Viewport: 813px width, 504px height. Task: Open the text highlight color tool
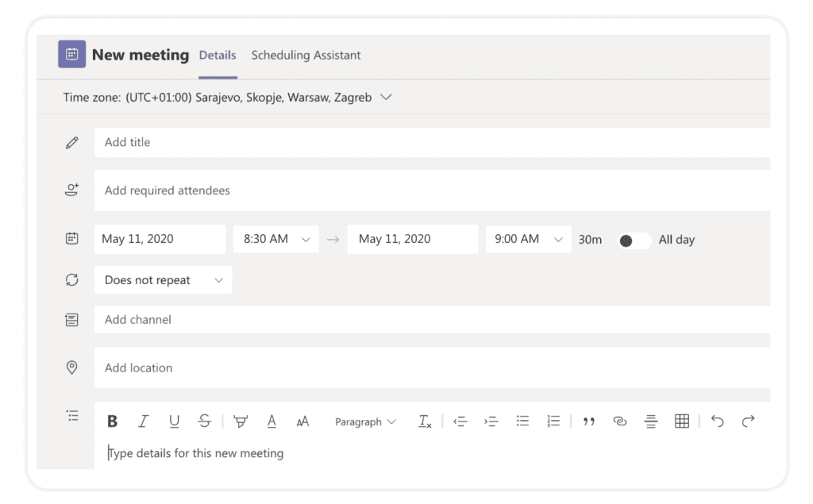coord(240,421)
